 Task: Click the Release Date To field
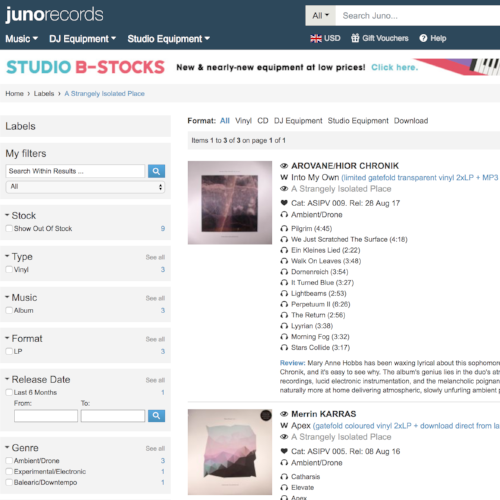click(x=113, y=416)
